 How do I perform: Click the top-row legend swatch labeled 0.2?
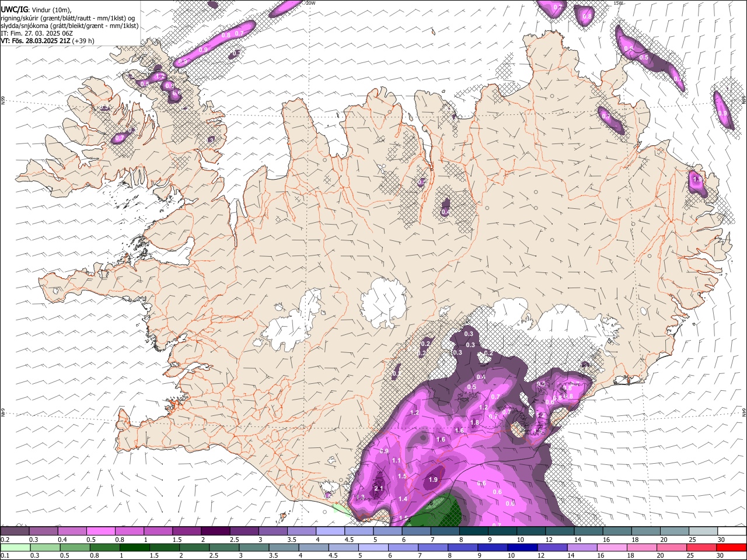(x=15, y=531)
